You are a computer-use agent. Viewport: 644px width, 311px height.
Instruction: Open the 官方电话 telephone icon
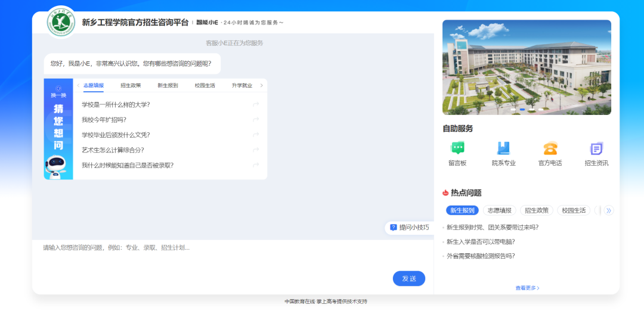coord(550,149)
